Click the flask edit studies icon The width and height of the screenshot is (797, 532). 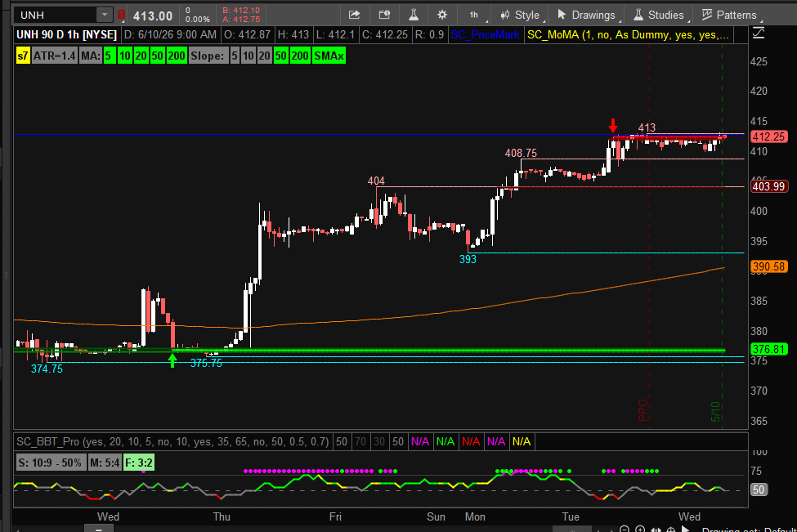coord(414,15)
